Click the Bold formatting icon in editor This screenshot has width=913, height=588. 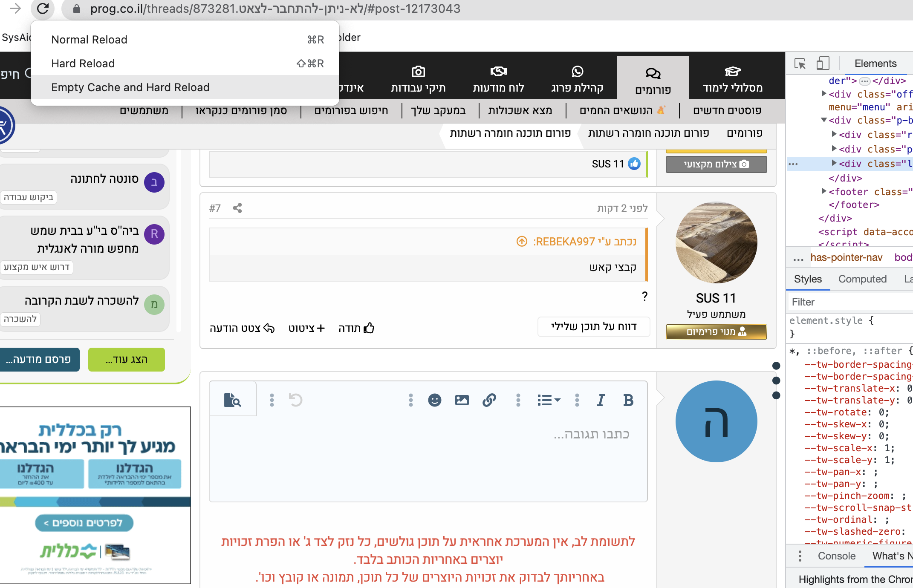tap(628, 400)
